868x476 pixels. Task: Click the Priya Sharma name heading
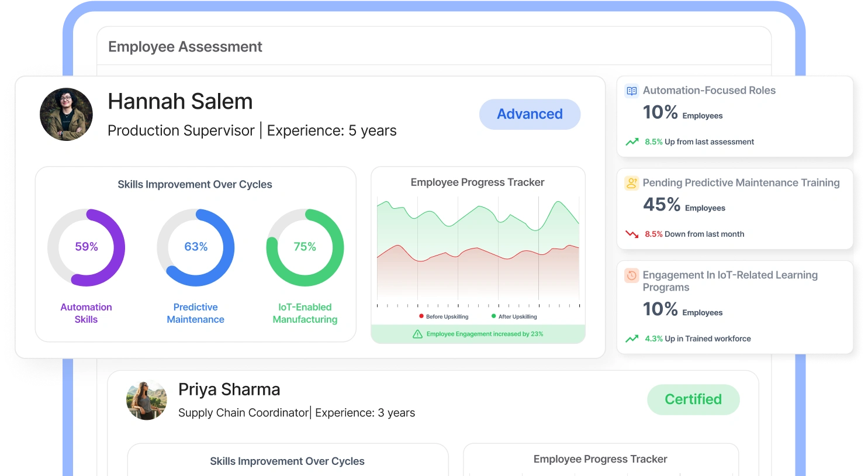pyautogui.click(x=229, y=389)
